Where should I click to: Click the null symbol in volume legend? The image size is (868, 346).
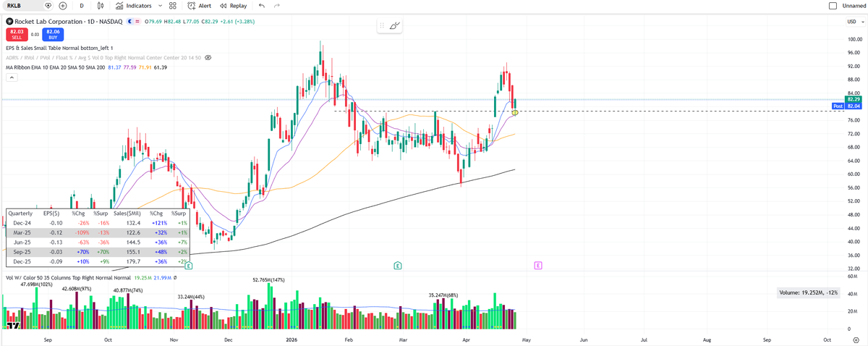(x=176, y=277)
